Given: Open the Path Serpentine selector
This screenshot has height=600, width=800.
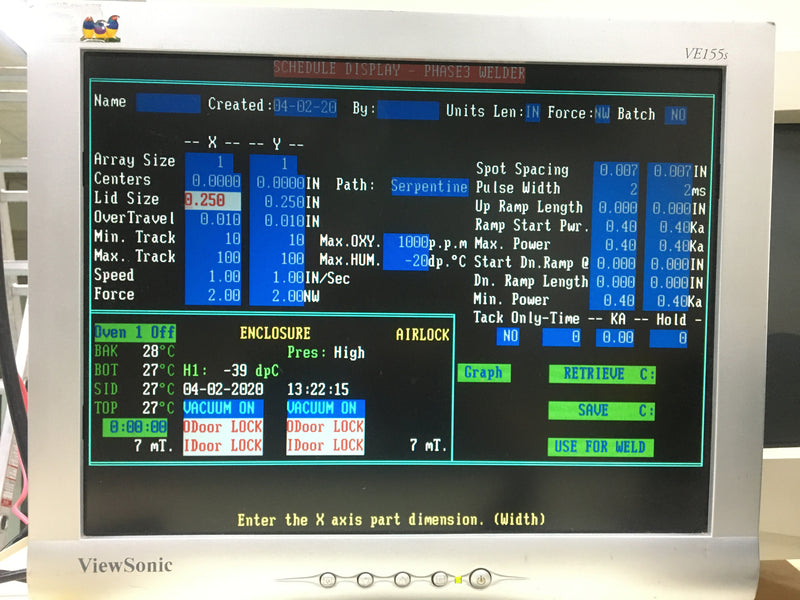Looking at the screenshot, I should pos(429,186).
